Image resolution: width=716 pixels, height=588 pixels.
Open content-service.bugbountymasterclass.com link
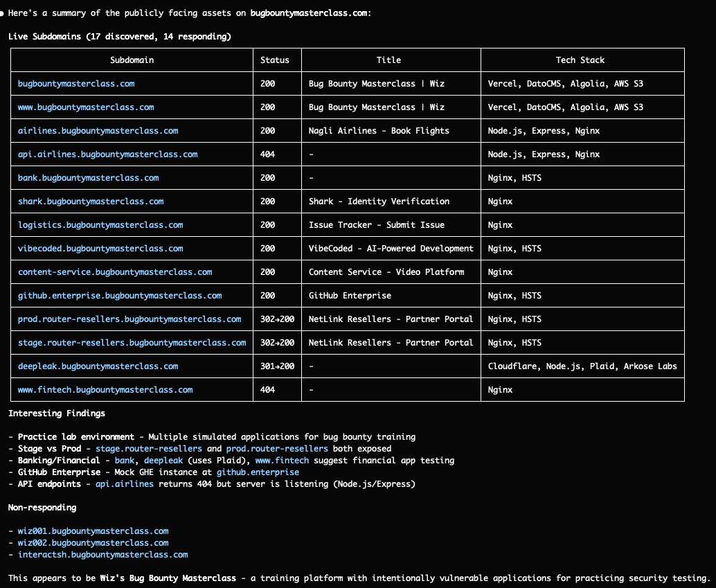point(115,272)
